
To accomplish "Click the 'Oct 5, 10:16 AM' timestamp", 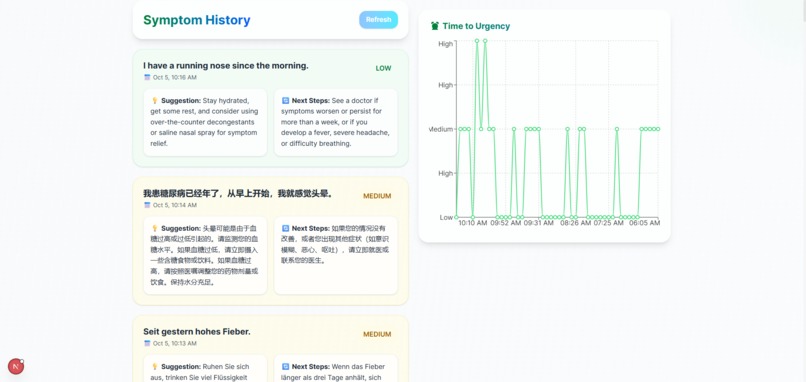I will pyautogui.click(x=174, y=78).
